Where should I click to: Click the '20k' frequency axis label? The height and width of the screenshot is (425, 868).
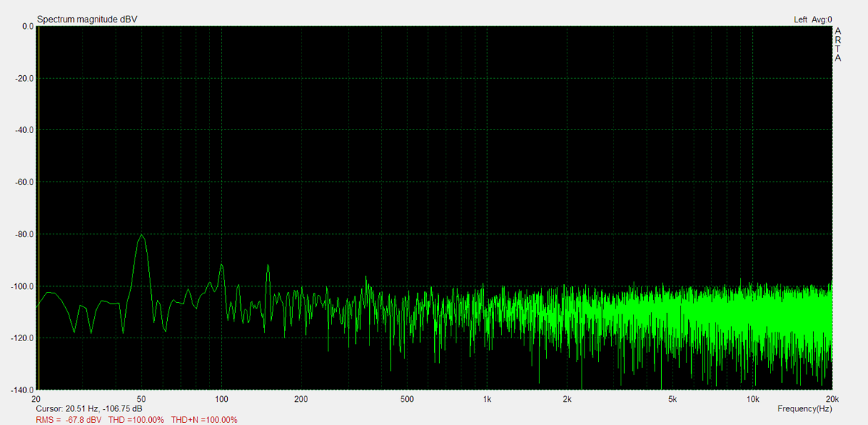(x=832, y=399)
